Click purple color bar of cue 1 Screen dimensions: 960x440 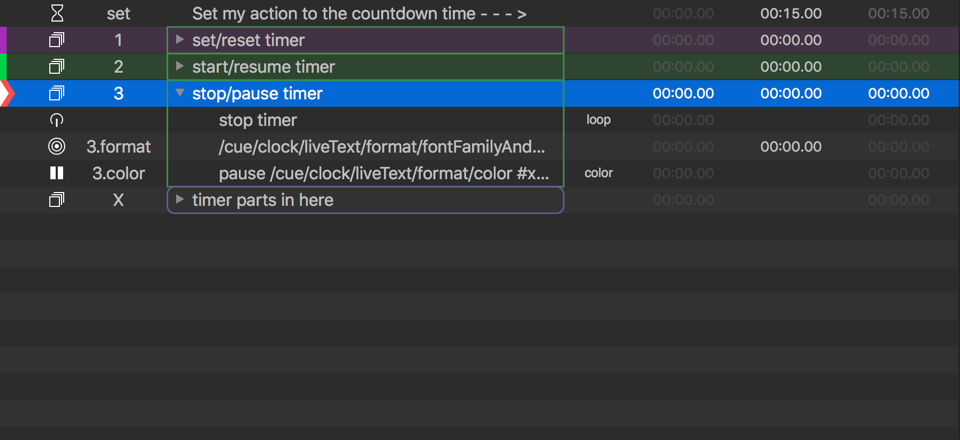pos(3,40)
